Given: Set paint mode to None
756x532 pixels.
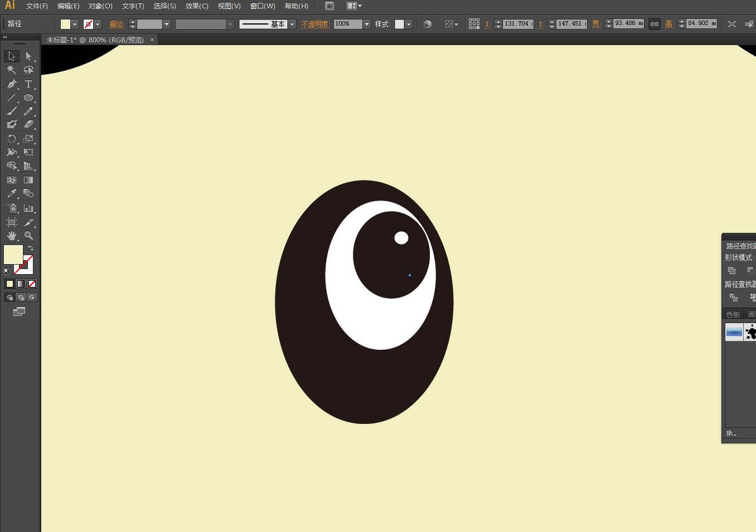Looking at the screenshot, I should pyautogui.click(x=32, y=284).
